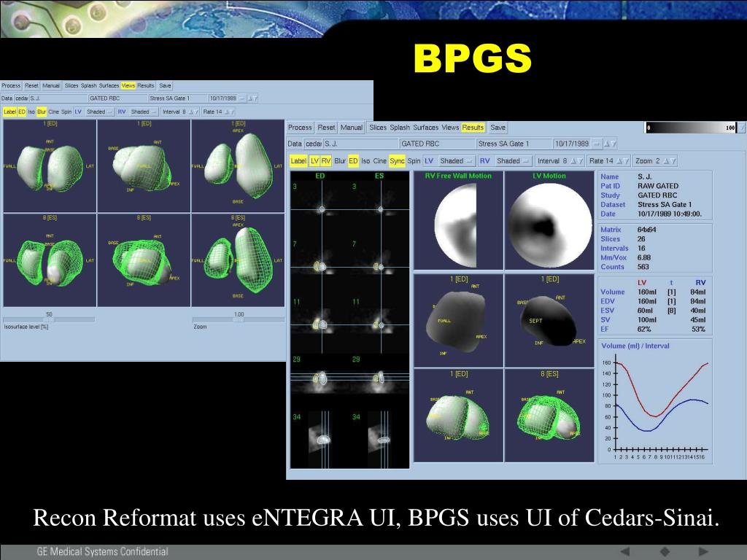The image size is (747, 560).
Task: Toggle the yellow LV button beside Label
Action: (x=314, y=161)
